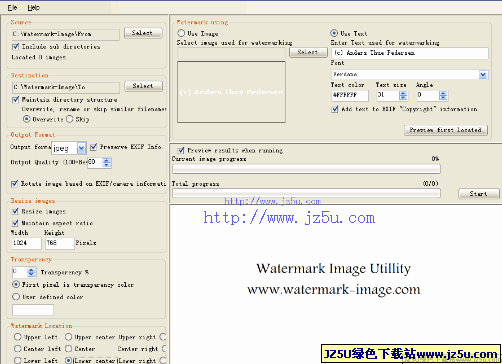This screenshot has width=502, height=364.
Task: Click the Start button
Action: point(479,194)
